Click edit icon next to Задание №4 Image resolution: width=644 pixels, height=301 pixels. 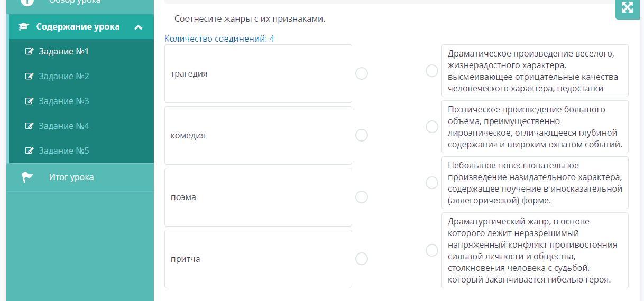(x=30, y=126)
